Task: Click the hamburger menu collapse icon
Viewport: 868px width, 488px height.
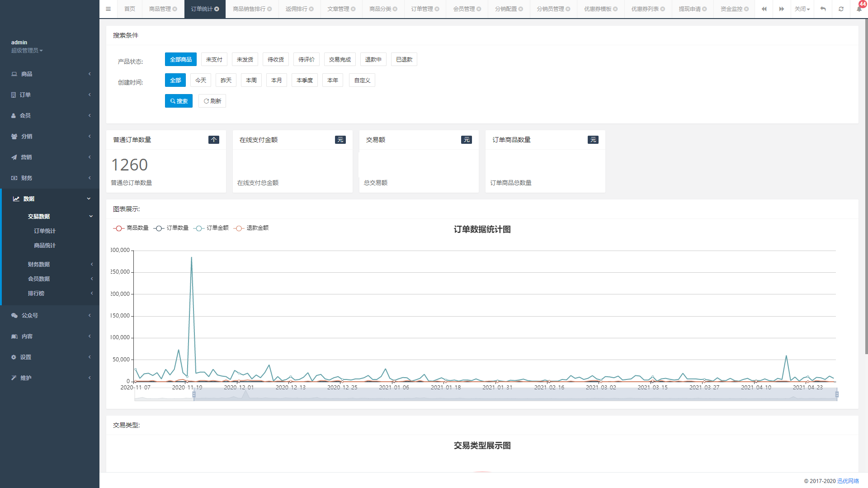Action: coord(108,9)
